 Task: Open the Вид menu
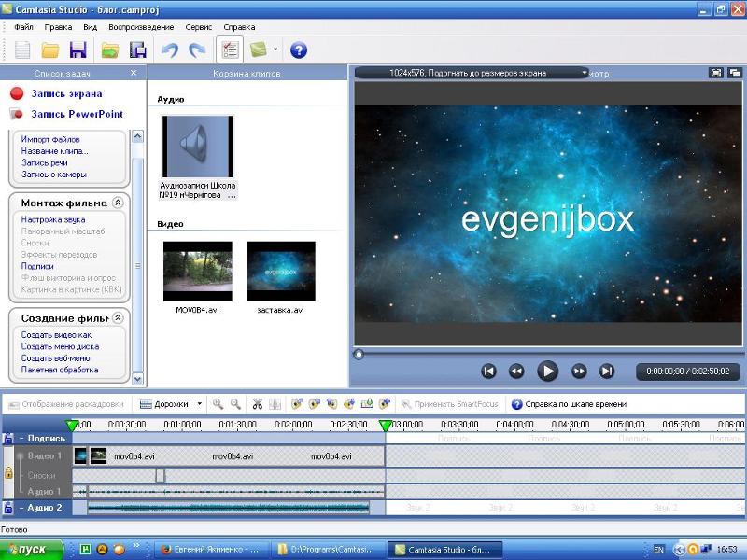pyautogui.click(x=90, y=27)
